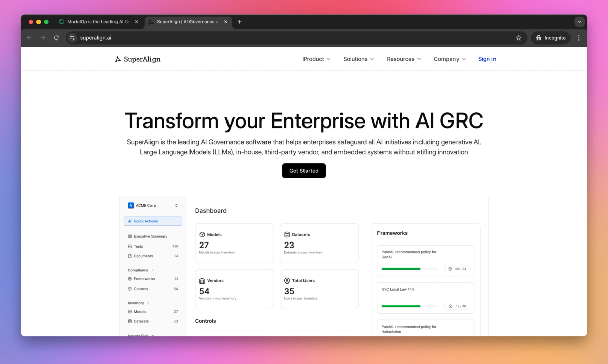Open Documents in the sidebar

(x=143, y=256)
